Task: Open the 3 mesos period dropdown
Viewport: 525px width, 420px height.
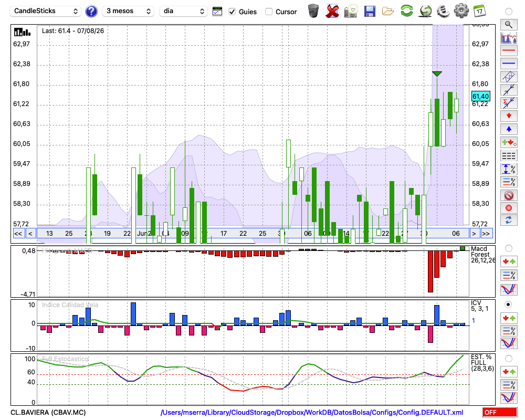Action: (x=128, y=11)
